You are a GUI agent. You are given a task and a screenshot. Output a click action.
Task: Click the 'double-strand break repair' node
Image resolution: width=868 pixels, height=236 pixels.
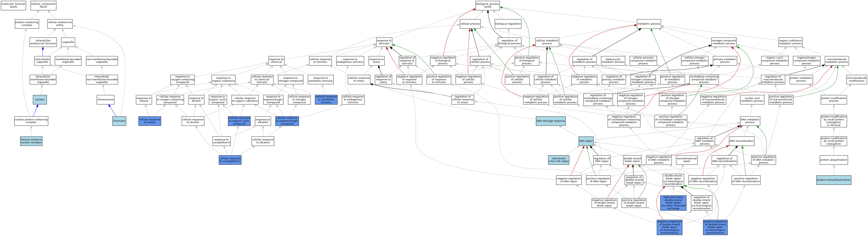pyautogui.click(x=632, y=160)
